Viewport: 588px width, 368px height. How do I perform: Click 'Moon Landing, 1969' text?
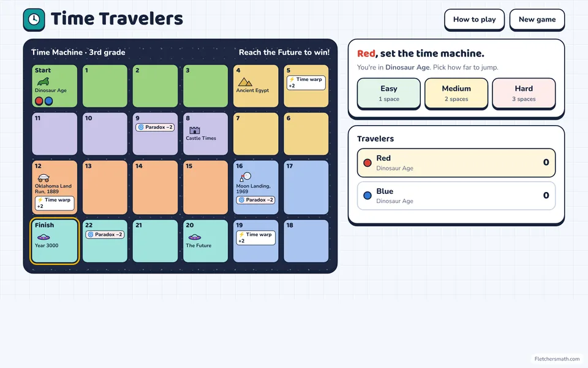(x=253, y=188)
